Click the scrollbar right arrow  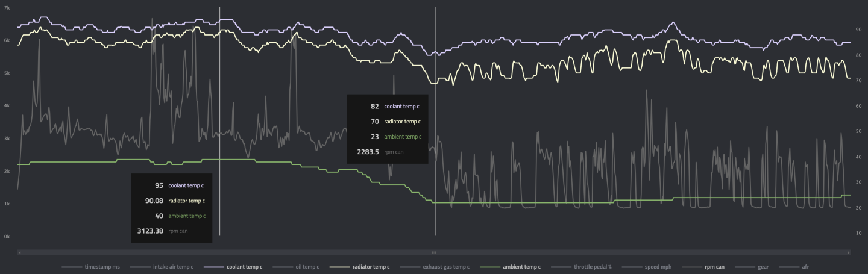847,252
